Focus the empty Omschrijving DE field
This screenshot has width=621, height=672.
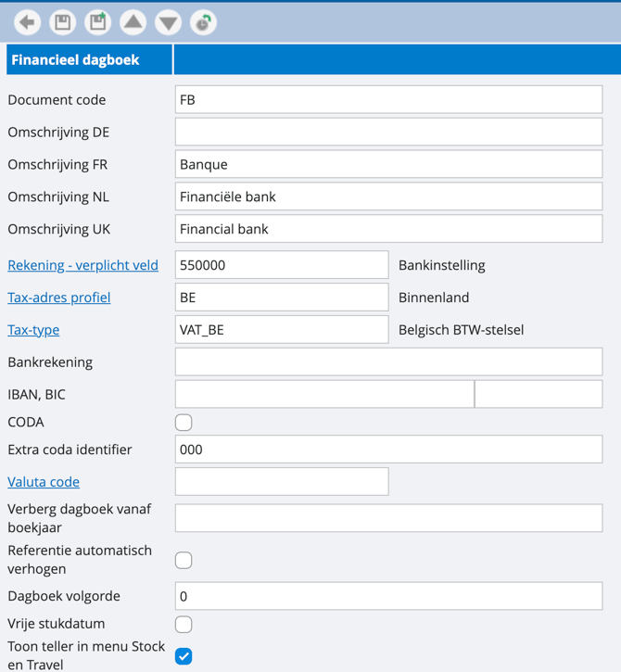(388, 132)
